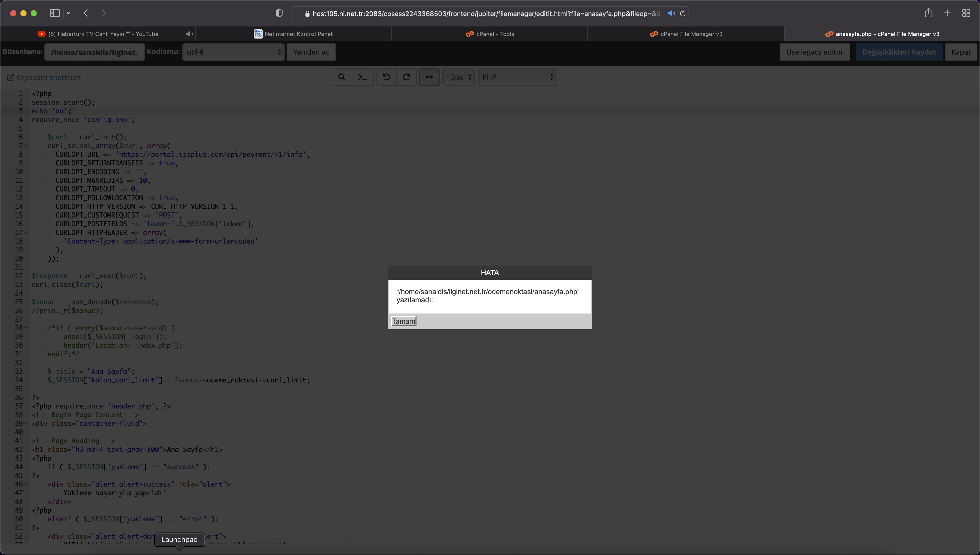Open the editor search tool
This screenshot has height=555, width=980.
pyautogui.click(x=342, y=77)
